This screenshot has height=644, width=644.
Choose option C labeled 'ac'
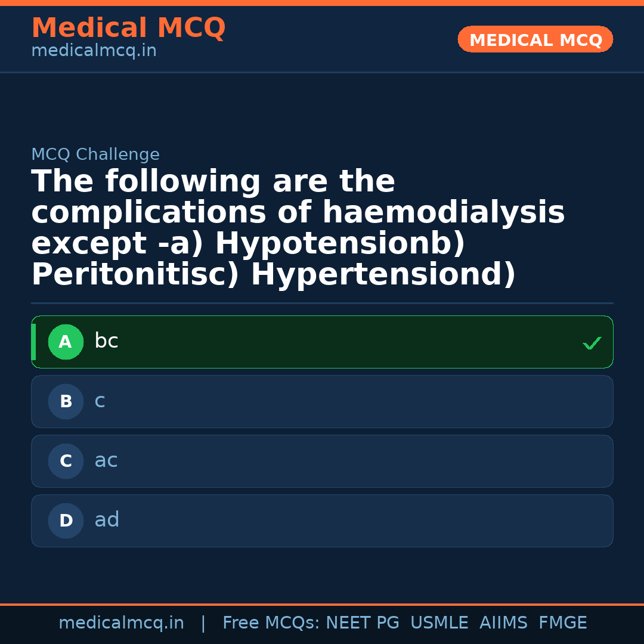pyautogui.click(x=322, y=461)
